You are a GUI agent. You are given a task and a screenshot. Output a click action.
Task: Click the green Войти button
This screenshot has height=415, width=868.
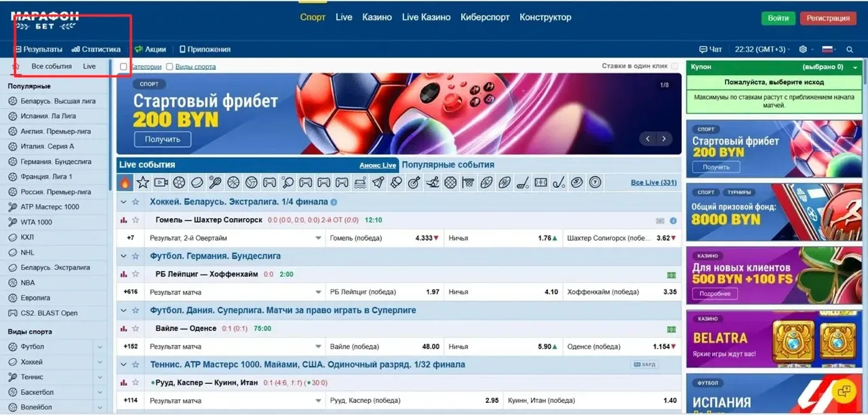(x=778, y=18)
